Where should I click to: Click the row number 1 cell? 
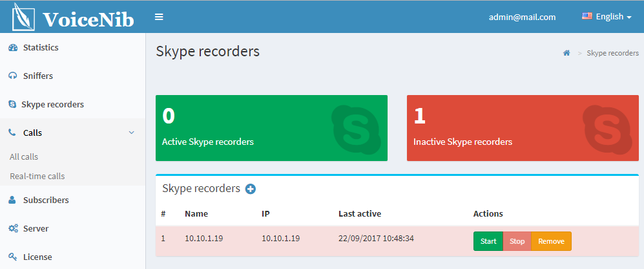[163, 239]
